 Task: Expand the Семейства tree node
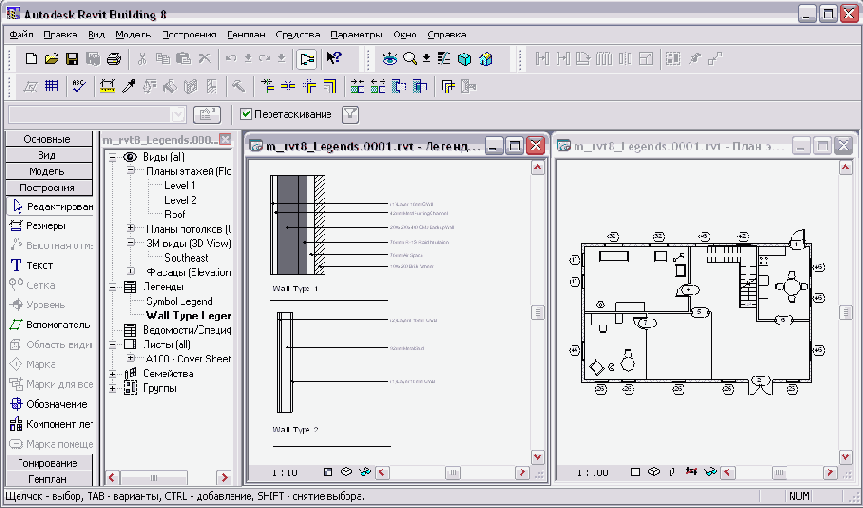click(x=113, y=374)
